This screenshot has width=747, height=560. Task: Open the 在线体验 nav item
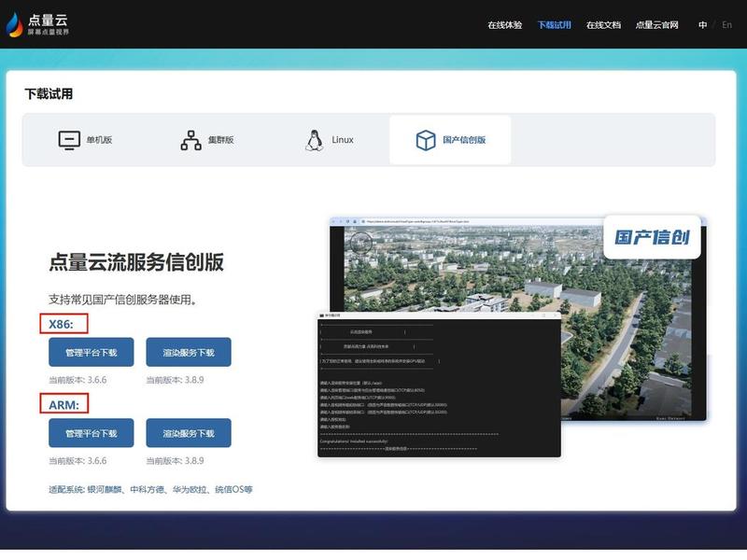point(504,25)
